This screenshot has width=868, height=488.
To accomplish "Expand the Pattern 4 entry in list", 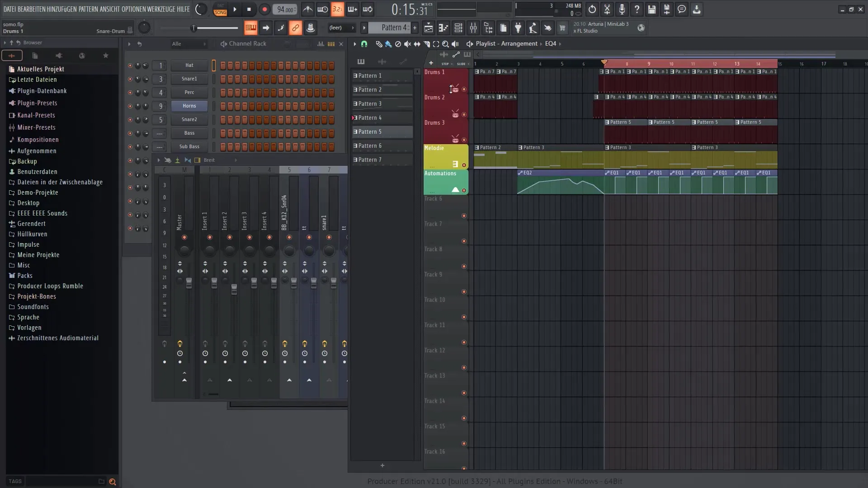I will coord(352,117).
